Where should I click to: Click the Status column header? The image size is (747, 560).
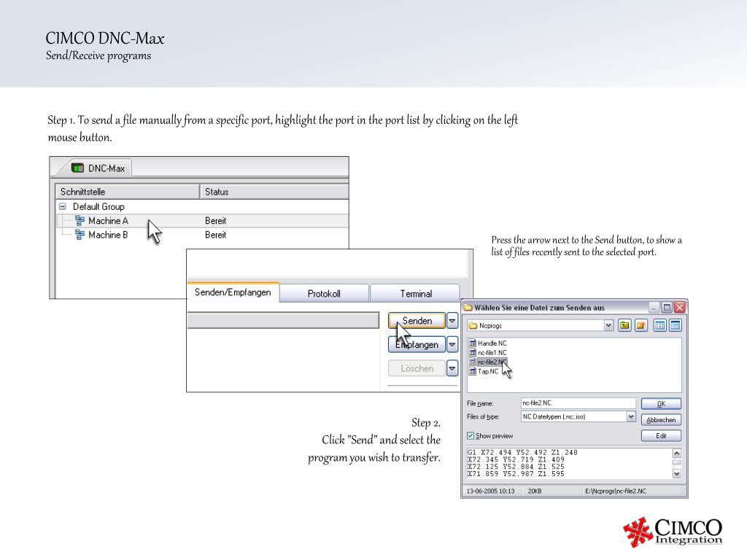tap(274, 192)
